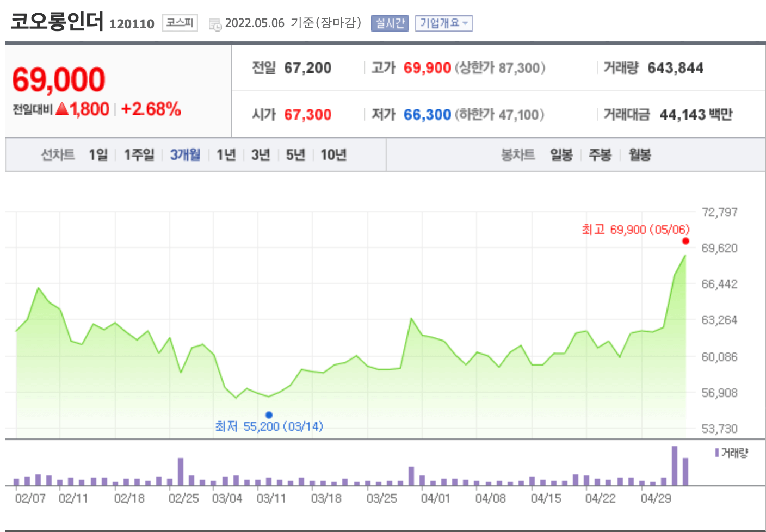Click the current price 69,000
This screenshot has width=766, height=532.
pos(58,80)
